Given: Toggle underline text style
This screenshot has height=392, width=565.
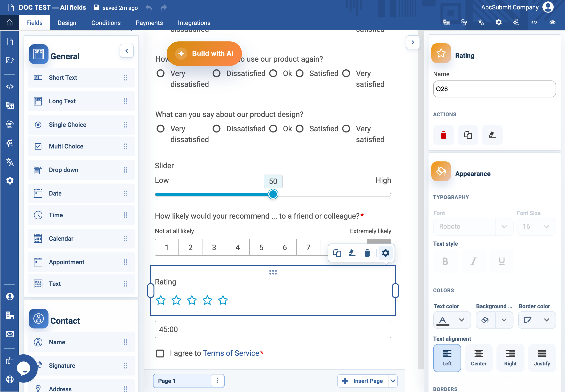Looking at the screenshot, I should tap(502, 261).
